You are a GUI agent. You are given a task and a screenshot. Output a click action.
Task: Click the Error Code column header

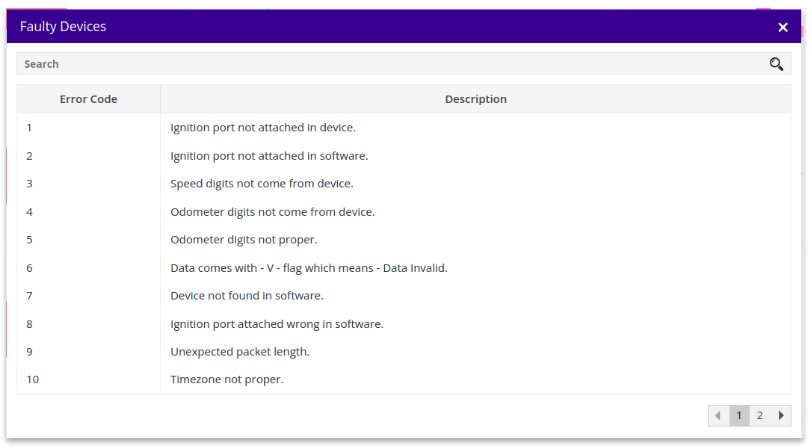(88, 99)
